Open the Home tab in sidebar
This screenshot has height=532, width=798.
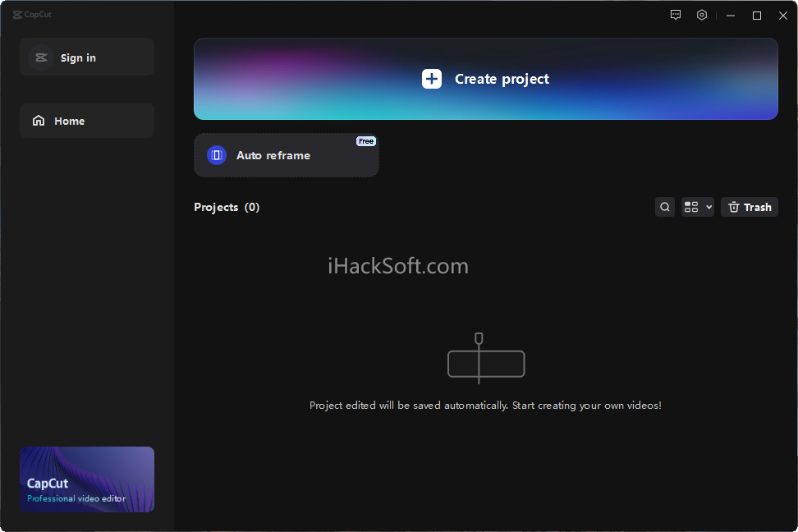point(87,121)
